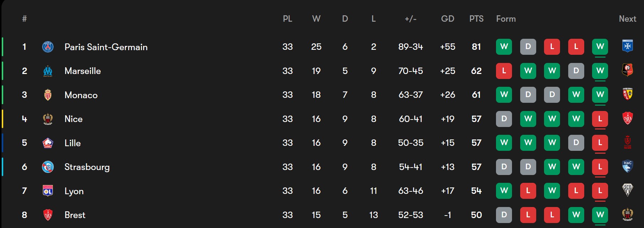Open the Monaco club crest

48,95
